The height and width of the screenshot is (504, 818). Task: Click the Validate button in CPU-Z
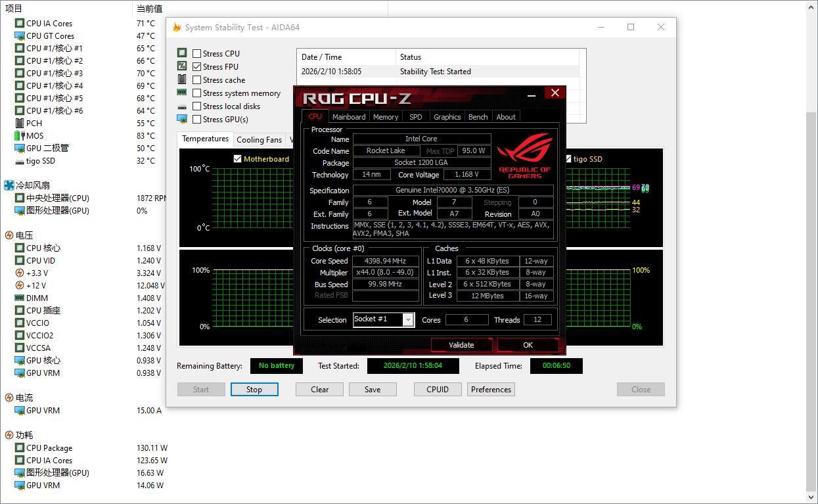click(461, 345)
